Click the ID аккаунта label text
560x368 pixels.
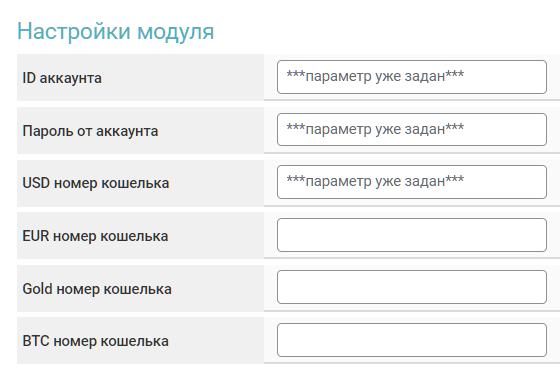62,78
